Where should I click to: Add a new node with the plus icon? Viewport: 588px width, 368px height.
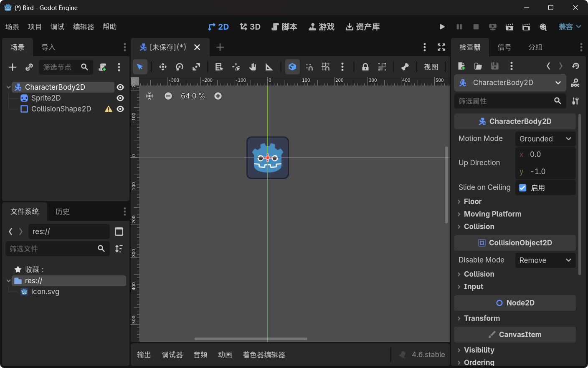[13, 67]
